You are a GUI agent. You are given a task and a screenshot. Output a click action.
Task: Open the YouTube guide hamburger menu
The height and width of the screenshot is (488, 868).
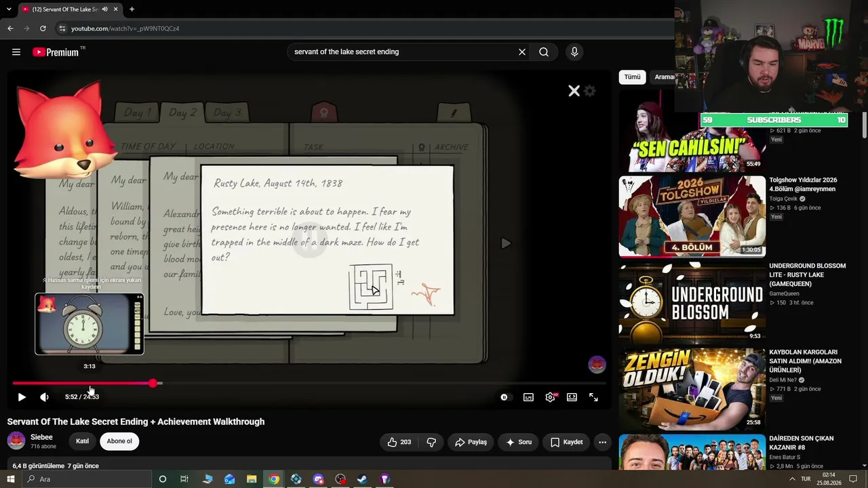click(16, 52)
